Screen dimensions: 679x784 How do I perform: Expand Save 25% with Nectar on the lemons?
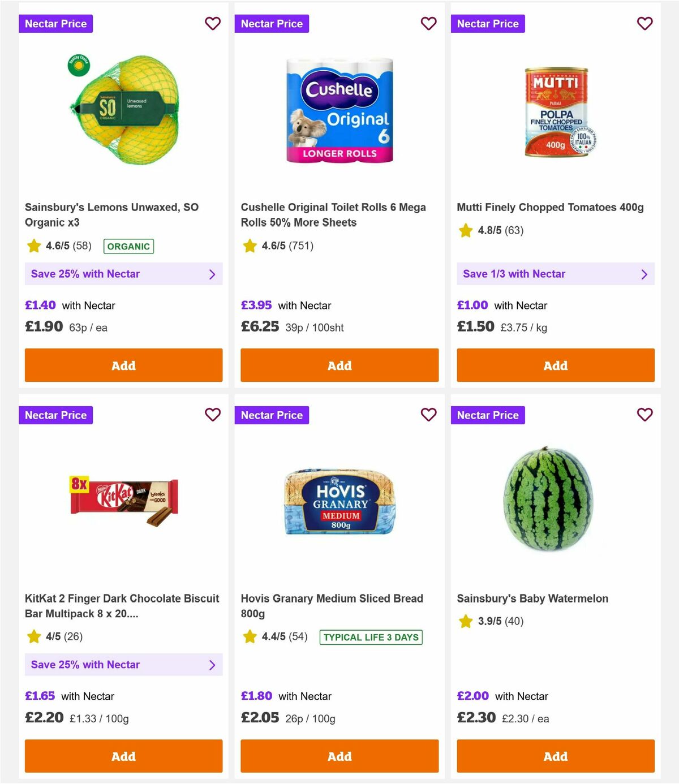213,274
